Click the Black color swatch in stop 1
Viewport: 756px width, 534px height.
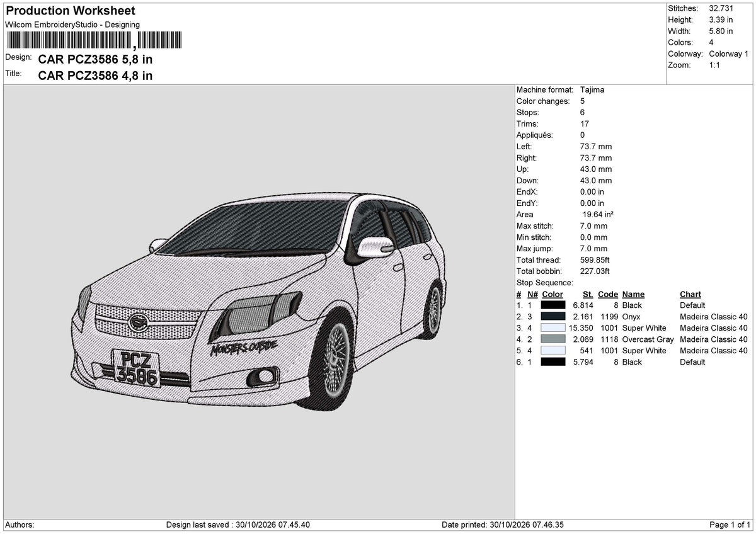coord(553,305)
